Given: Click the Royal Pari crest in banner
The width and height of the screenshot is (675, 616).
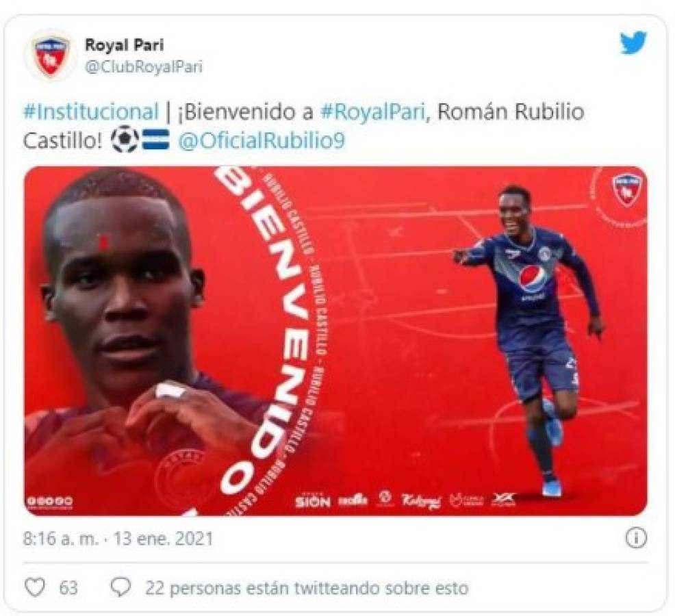Looking at the screenshot, I should pos(627,188).
